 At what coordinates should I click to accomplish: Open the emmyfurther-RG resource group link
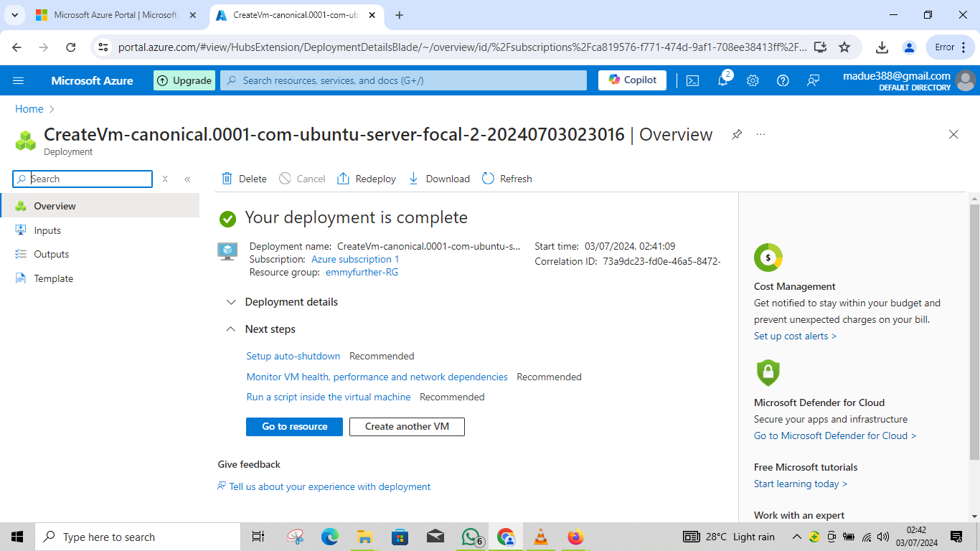(362, 272)
